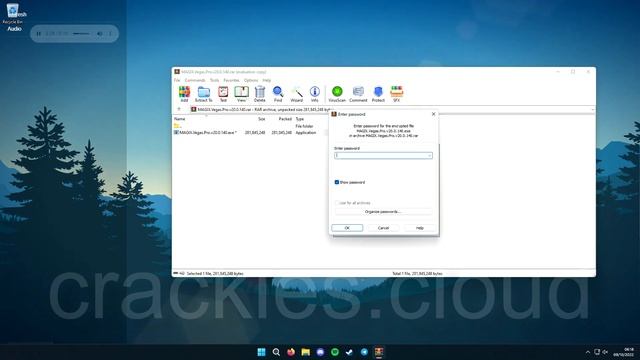Open the File menu
Image resolution: width=640 pixels, height=360 pixels.
pos(177,80)
